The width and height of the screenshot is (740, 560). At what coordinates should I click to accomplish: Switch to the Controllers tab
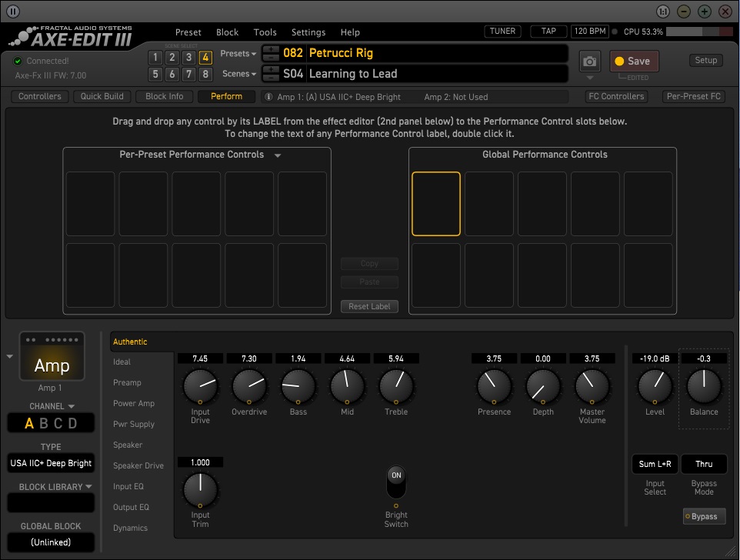(x=40, y=96)
